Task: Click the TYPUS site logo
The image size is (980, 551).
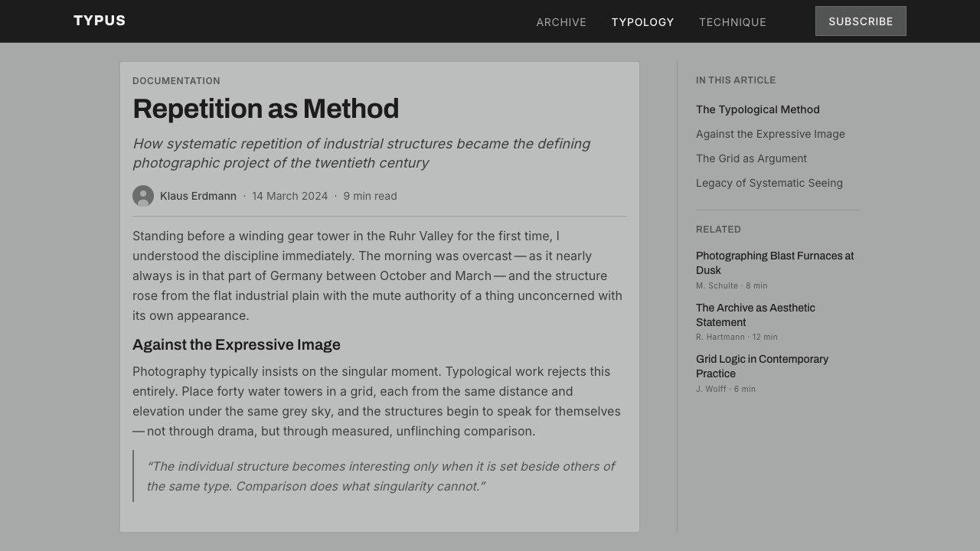Action: click(100, 21)
